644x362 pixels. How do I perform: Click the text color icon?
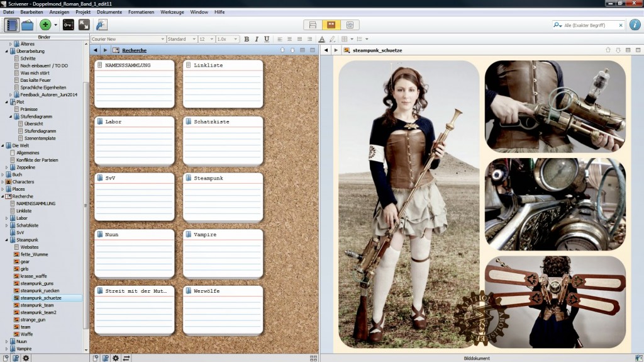(x=322, y=39)
